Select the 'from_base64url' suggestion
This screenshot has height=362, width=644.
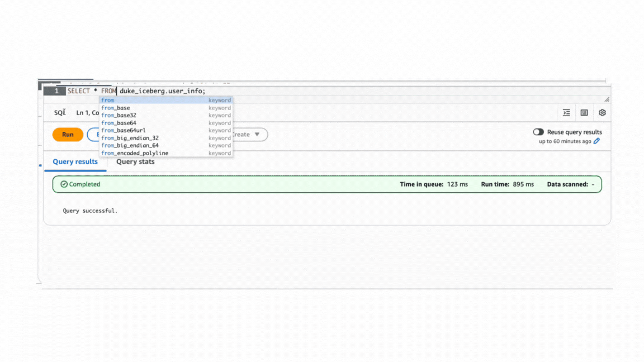pos(166,131)
